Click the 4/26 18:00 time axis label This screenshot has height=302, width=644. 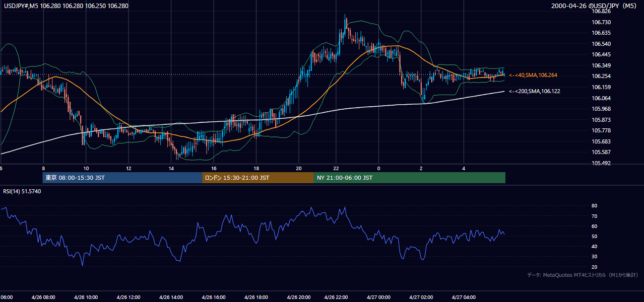coord(256,297)
